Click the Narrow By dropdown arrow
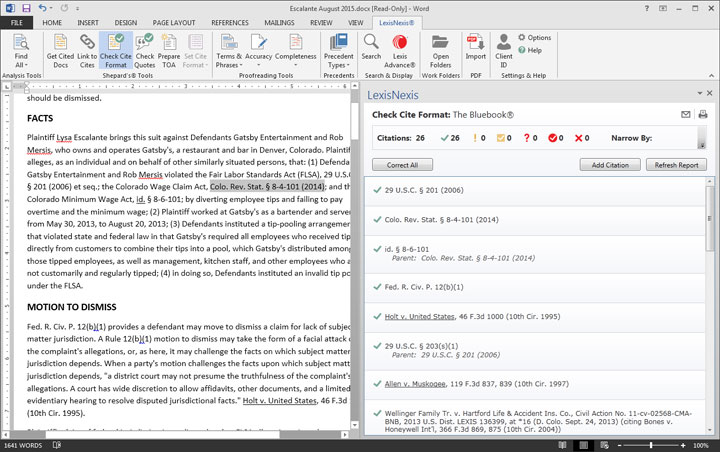Image resolution: width=720 pixels, height=452 pixels. point(702,145)
